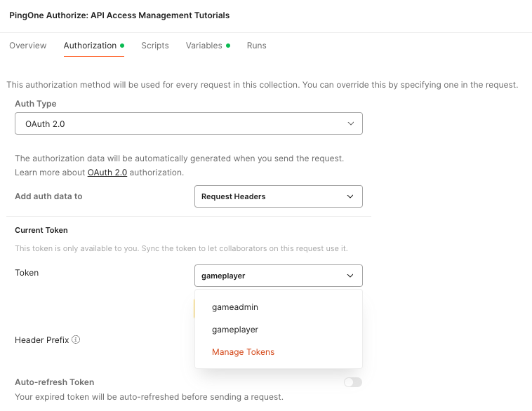Viewport: 532px width, 411px height.
Task: Enable the Auto-refresh Token switch
Action: (352, 382)
